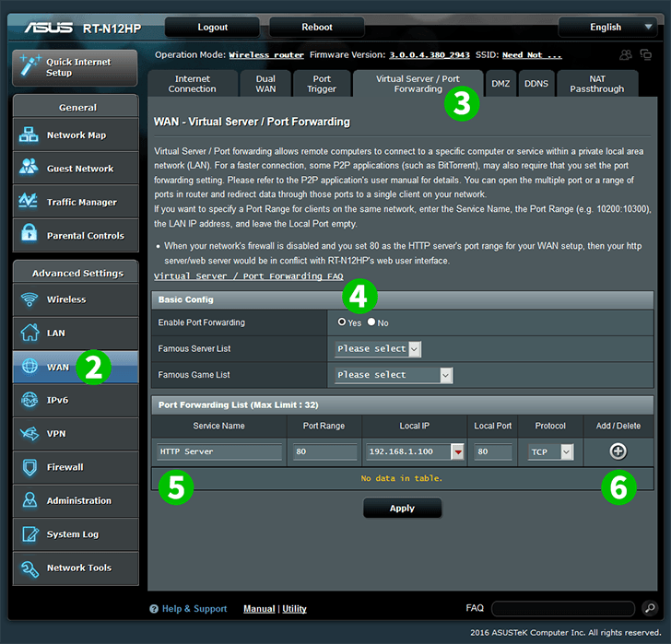Click the Local IP 192.168.1.100 field
This screenshot has height=644, width=671.
pos(407,451)
